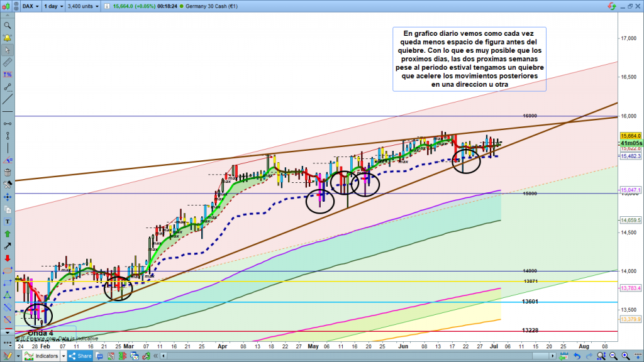Click the Share button
Image resolution: width=644 pixels, height=362 pixels.
coord(80,356)
